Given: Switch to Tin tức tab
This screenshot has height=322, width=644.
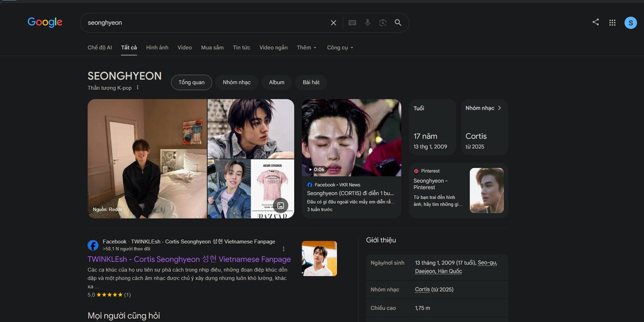Looking at the screenshot, I should tap(241, 47).
